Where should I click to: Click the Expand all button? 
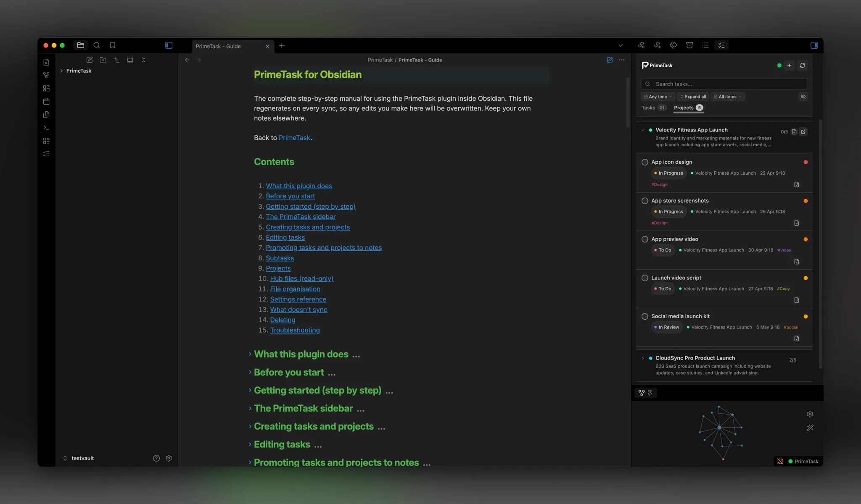pyautogui.click(x=693, y=97)
